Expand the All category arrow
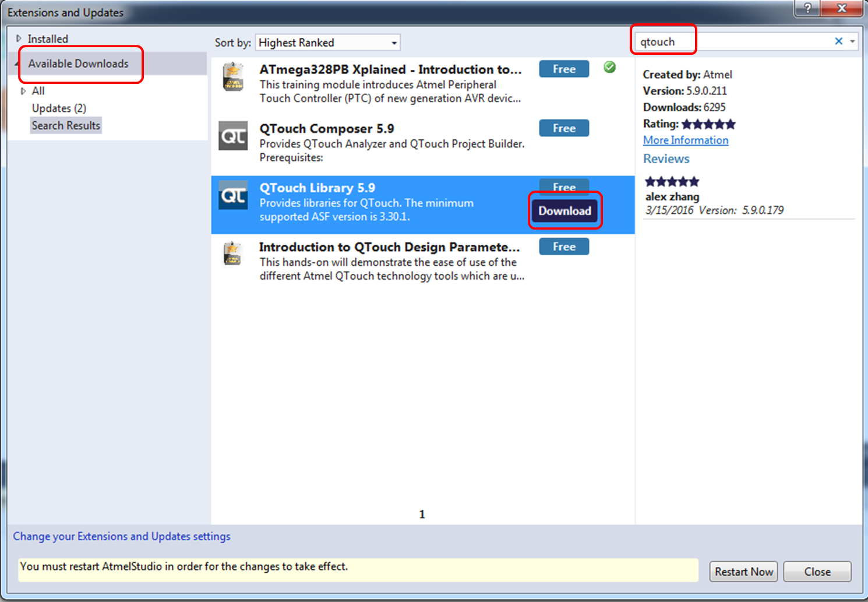868x602 pixels. click(23, 91)
